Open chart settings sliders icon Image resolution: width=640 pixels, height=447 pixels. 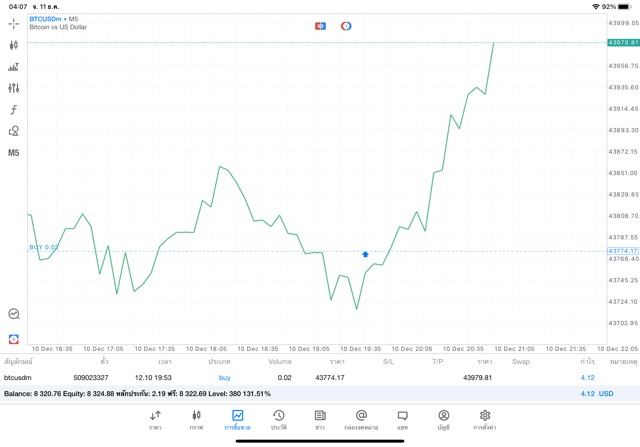coord(14,88)
